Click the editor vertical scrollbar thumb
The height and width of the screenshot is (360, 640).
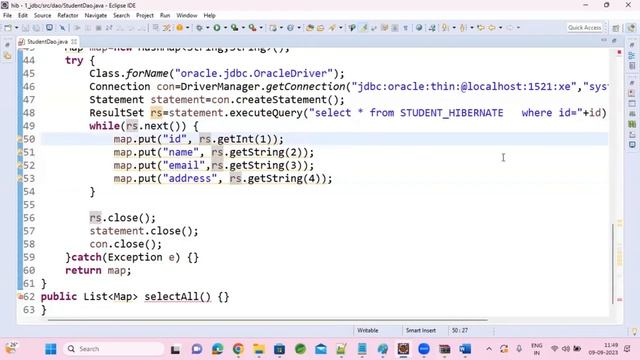613,264
